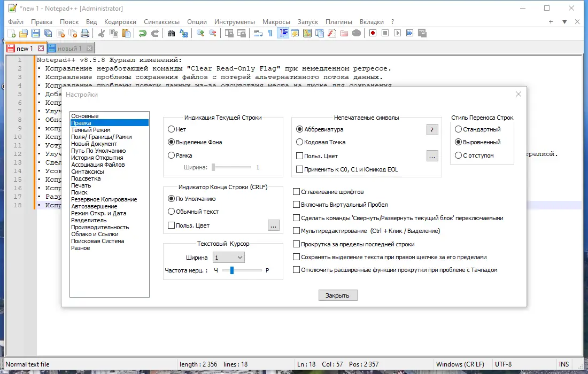
Task: Click the Document Map toolbar icon
Action: 307,33
